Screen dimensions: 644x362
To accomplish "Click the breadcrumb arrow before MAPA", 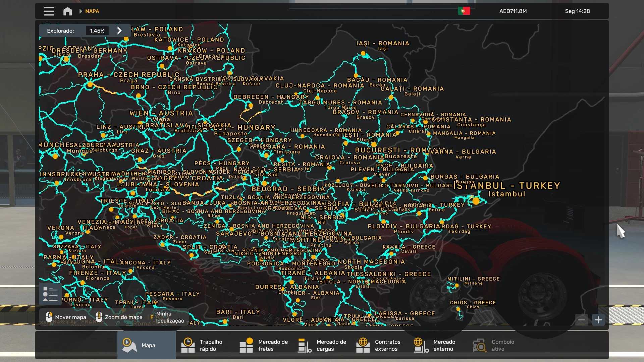I will [80, 11].
